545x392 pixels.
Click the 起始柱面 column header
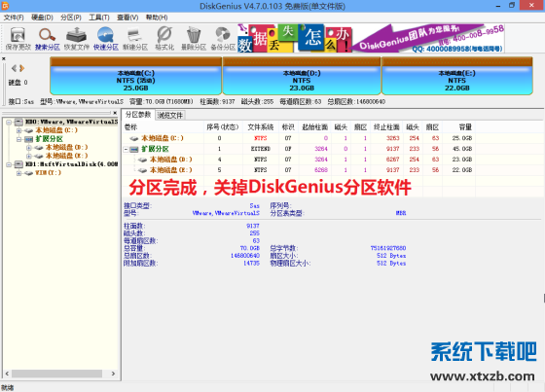(315, 127)
